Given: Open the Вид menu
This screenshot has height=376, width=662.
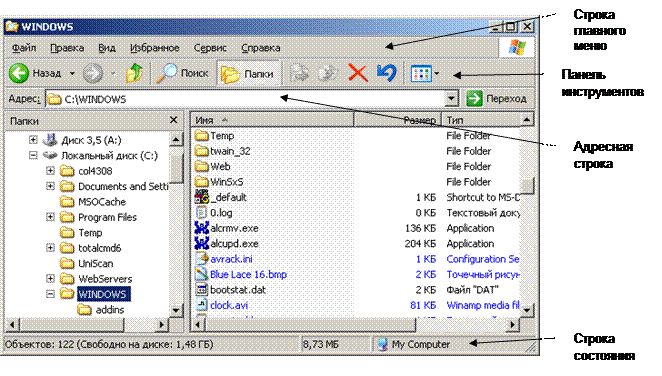Looking at the screenshot, I should [107, 48].
